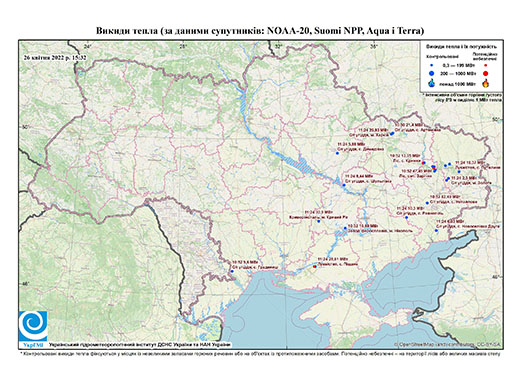Viewport: 520px width, 368px height.
Task: Click the 10:52 42,43 МВт label
Action: coord(445,197)
